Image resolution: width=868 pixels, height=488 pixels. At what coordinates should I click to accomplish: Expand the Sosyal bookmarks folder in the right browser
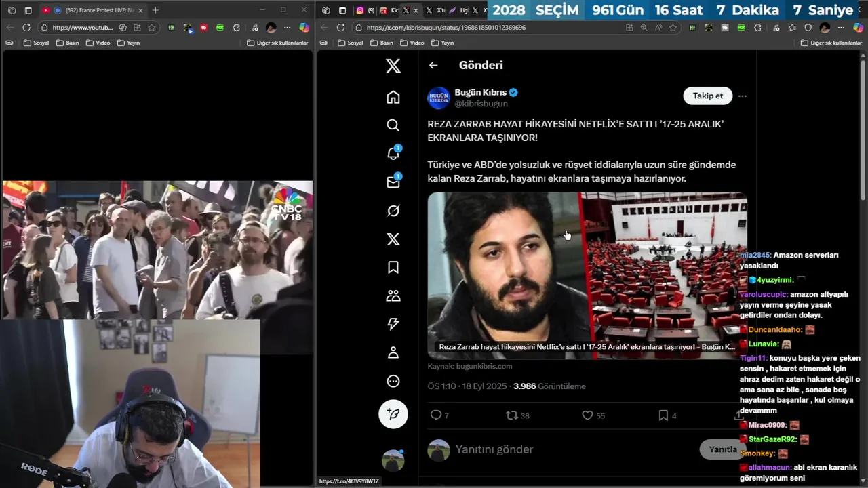pos(351,43)
